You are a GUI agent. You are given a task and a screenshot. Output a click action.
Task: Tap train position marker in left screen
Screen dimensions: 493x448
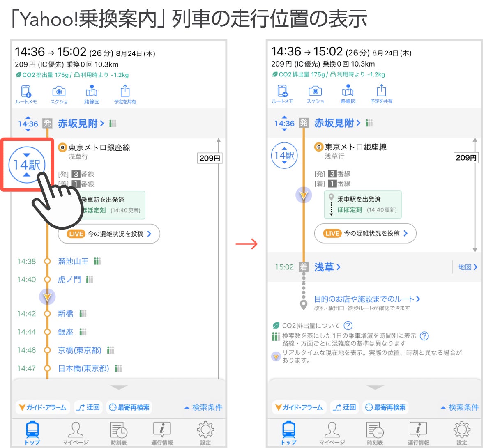coord(47,296)
